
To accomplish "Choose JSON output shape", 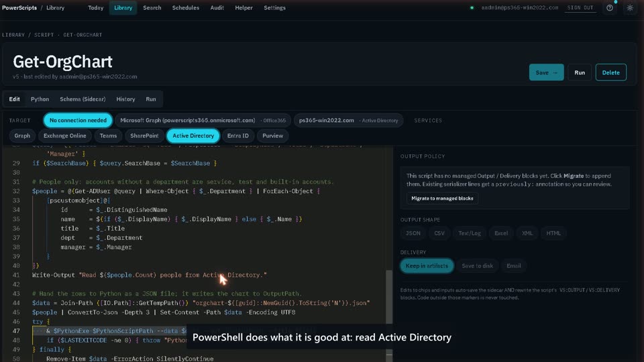I will pyautogui.click(x=413, y=233).
